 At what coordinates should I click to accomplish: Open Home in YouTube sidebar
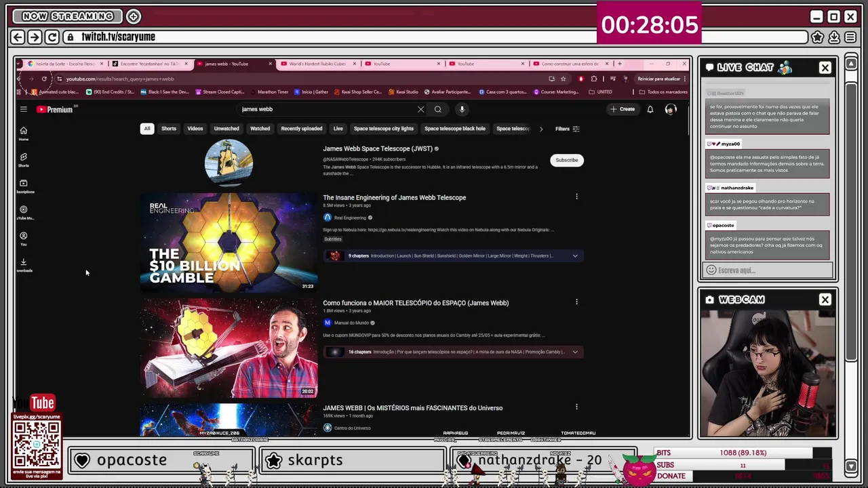pos(23,133)
